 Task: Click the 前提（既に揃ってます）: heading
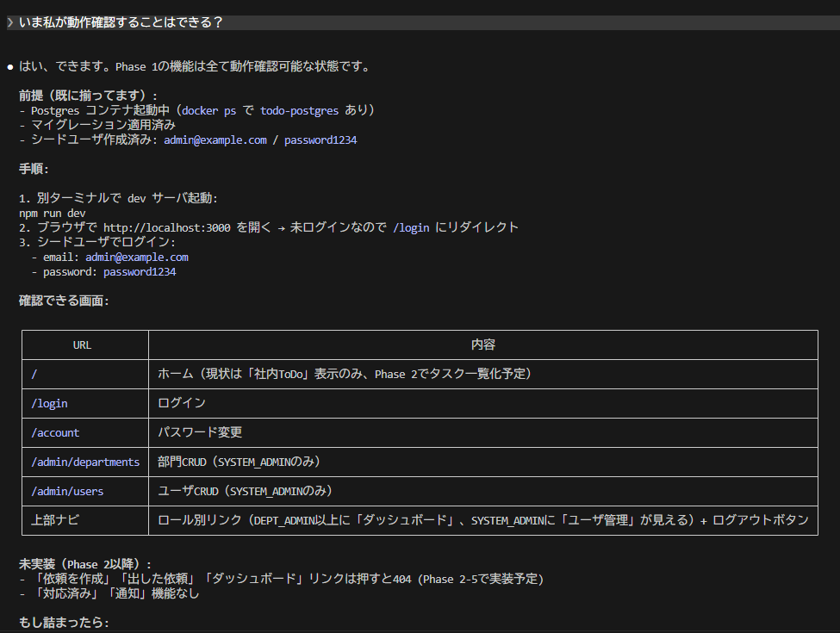point(89,96)
